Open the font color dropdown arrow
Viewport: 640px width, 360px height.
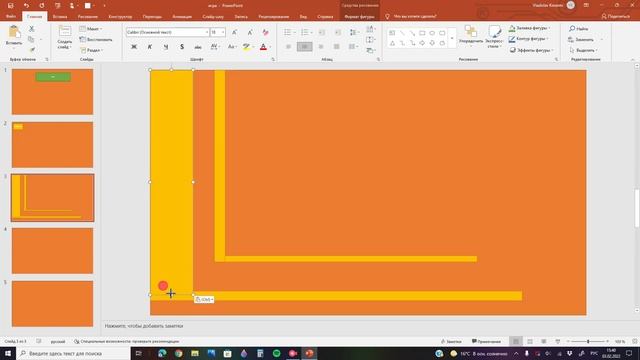tap(270, 47)
